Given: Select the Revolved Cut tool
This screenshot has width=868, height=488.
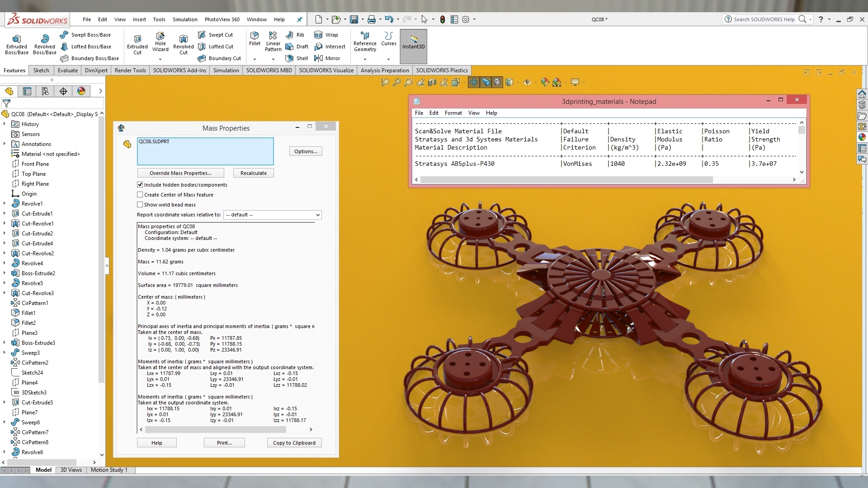Looking at the screenshot, I should [183, 44].
